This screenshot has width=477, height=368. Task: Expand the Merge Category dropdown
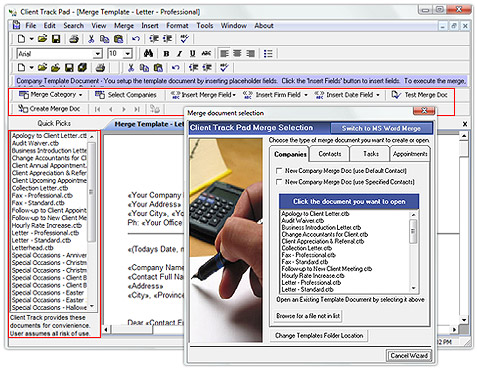tap(80, 95)
